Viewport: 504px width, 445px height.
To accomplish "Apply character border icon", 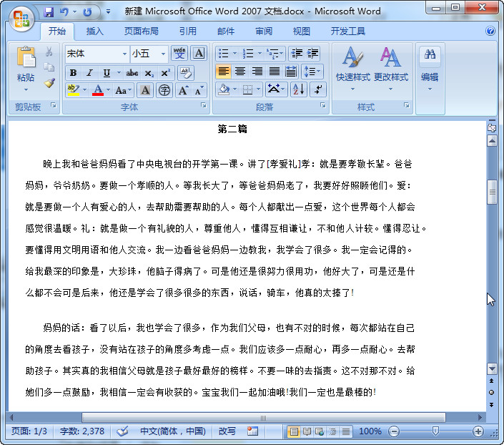I will [x=199, y=54].
